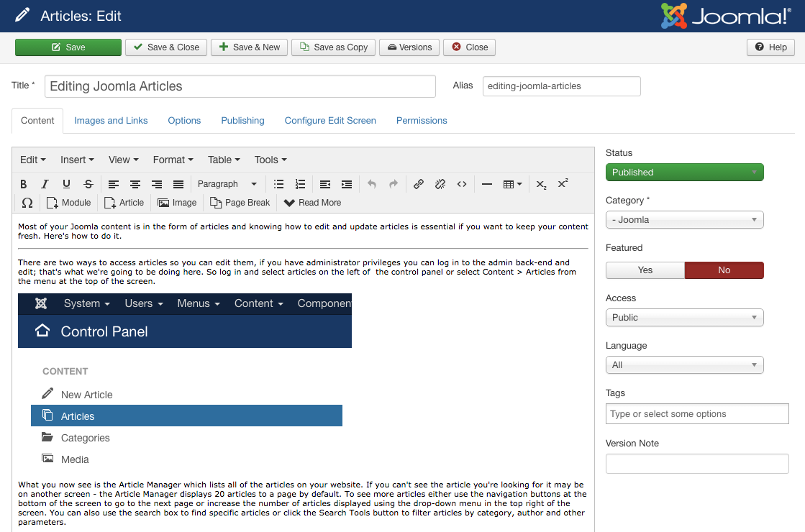
Task: Open the Status Published dropdown
Action: (684, 173)
